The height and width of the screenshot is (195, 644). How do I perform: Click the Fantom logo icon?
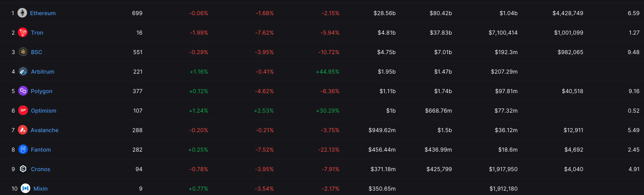tap(23, 150)
